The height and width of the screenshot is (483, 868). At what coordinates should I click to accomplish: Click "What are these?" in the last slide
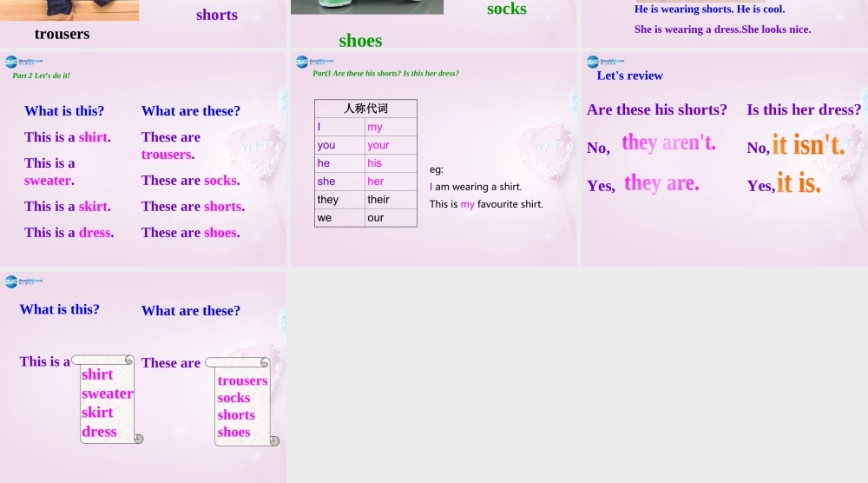click(x=191, y=311)
